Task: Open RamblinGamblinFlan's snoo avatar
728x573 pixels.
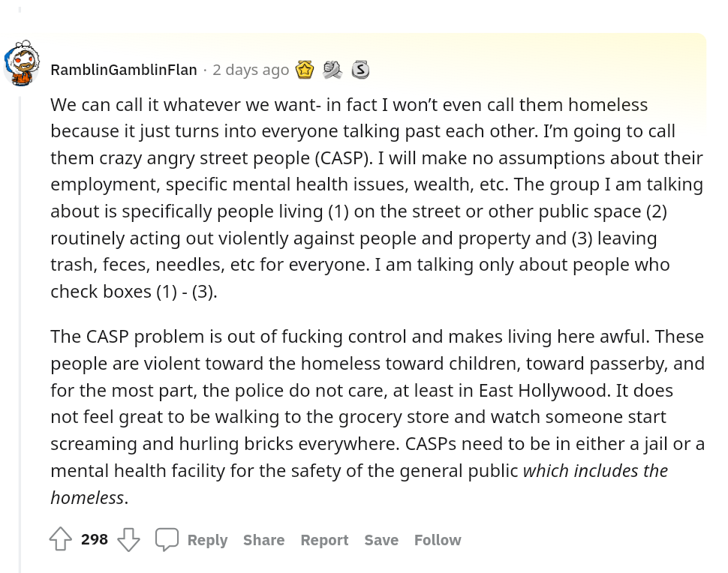Action: [22, 64]
